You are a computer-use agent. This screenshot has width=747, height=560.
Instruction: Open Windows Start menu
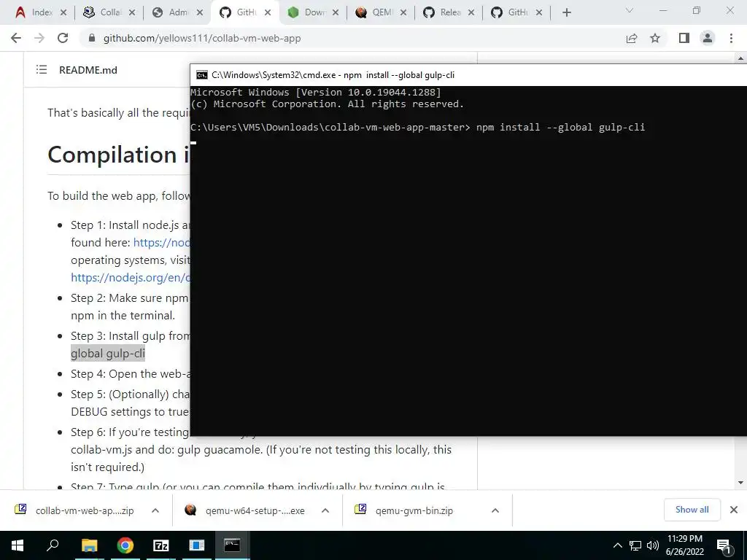click(x=18, y=545)
